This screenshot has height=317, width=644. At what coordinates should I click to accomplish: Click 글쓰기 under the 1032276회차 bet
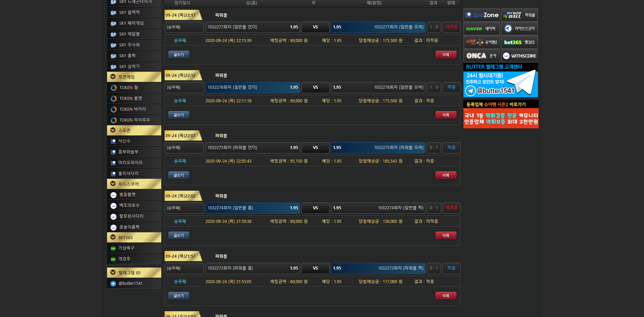click(x=179, y=115)
